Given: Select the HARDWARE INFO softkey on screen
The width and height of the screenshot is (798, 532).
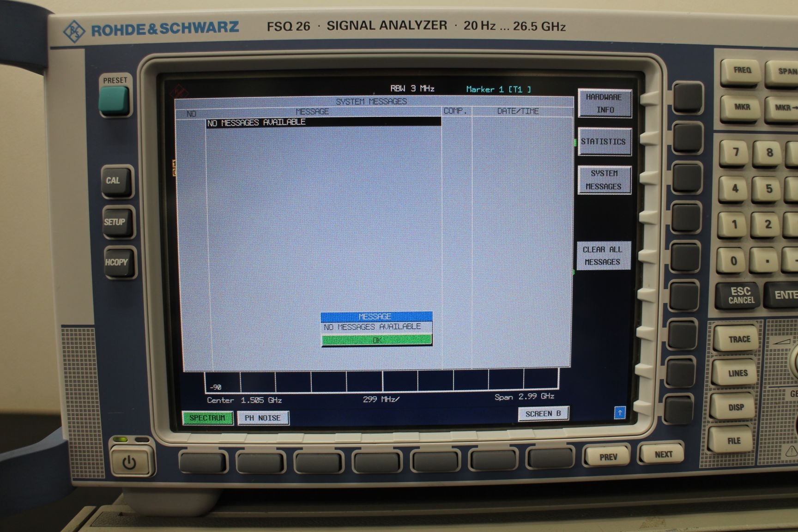Looking at the screenshot, I should [x=605, y=103].
